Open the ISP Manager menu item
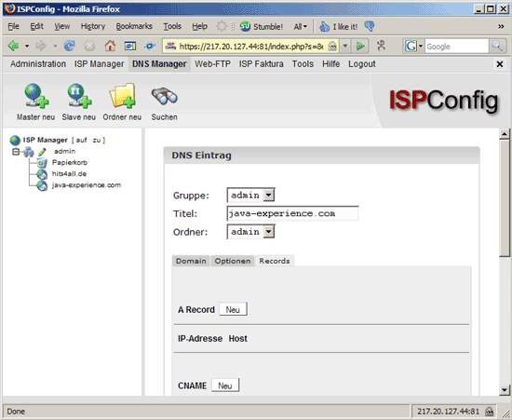Screen dimensions: 512x420 pos(99,64)
